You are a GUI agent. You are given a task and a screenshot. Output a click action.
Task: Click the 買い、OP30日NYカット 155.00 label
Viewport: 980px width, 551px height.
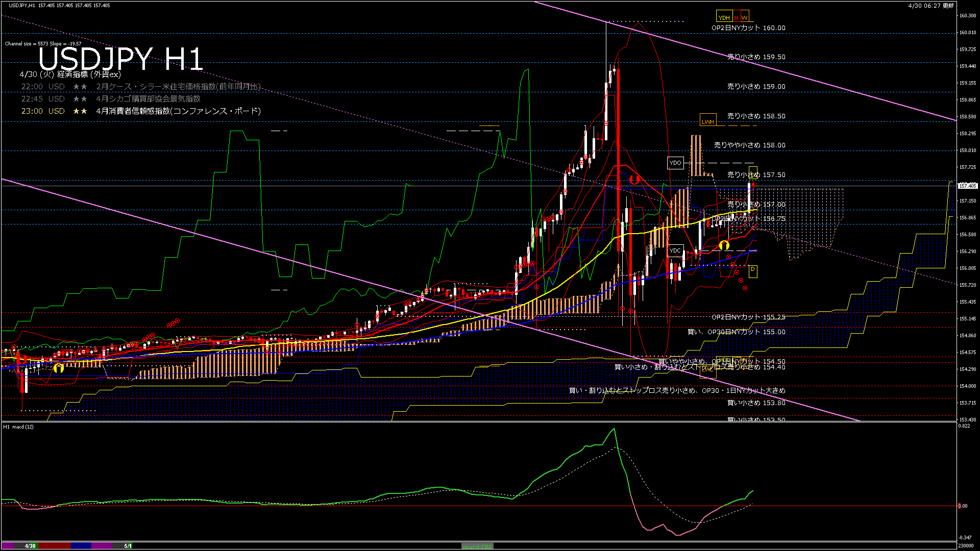(736, 332)
